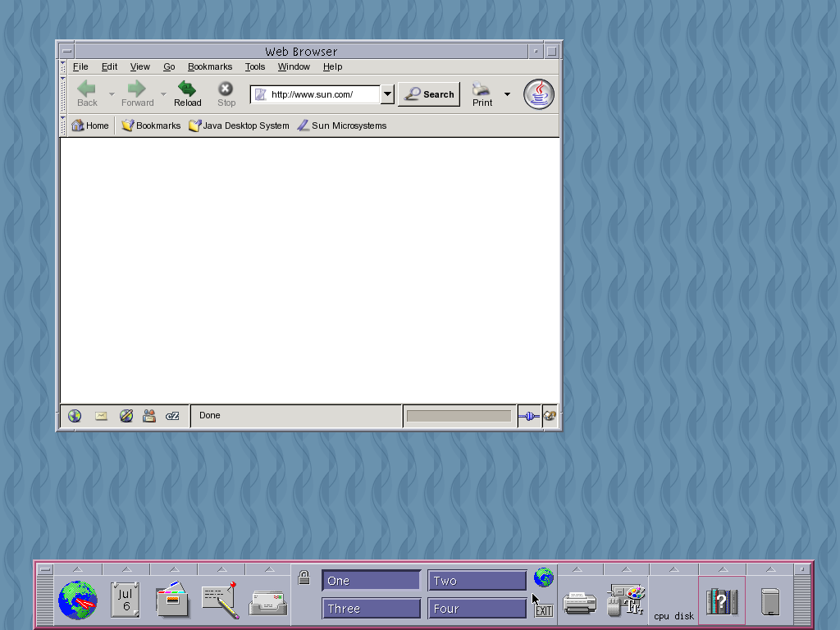
Task: Open the Java Desktop System bookmark folder
Action: click(239, 126)
